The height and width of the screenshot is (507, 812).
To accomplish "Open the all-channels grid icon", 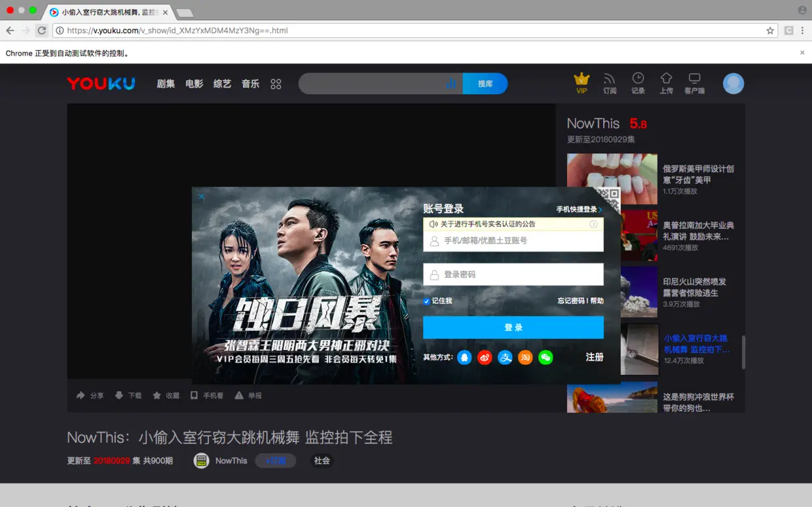I will pos(276,84).
